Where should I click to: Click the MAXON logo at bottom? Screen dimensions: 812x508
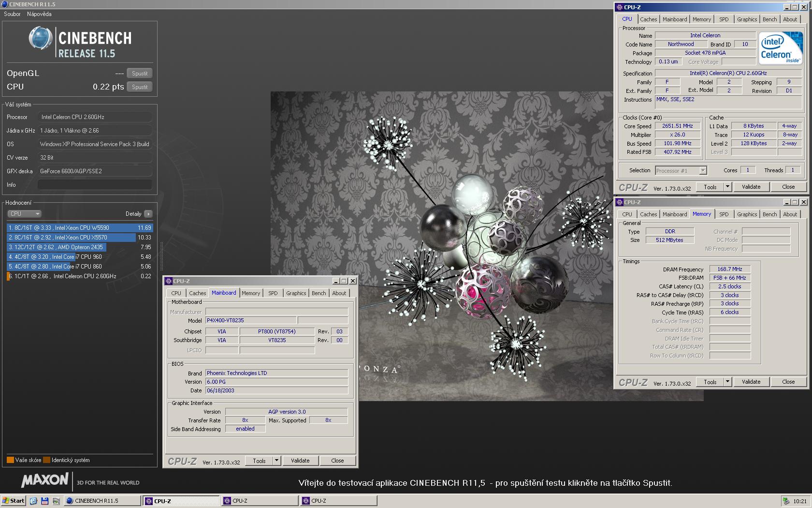[x=44, y=480]
